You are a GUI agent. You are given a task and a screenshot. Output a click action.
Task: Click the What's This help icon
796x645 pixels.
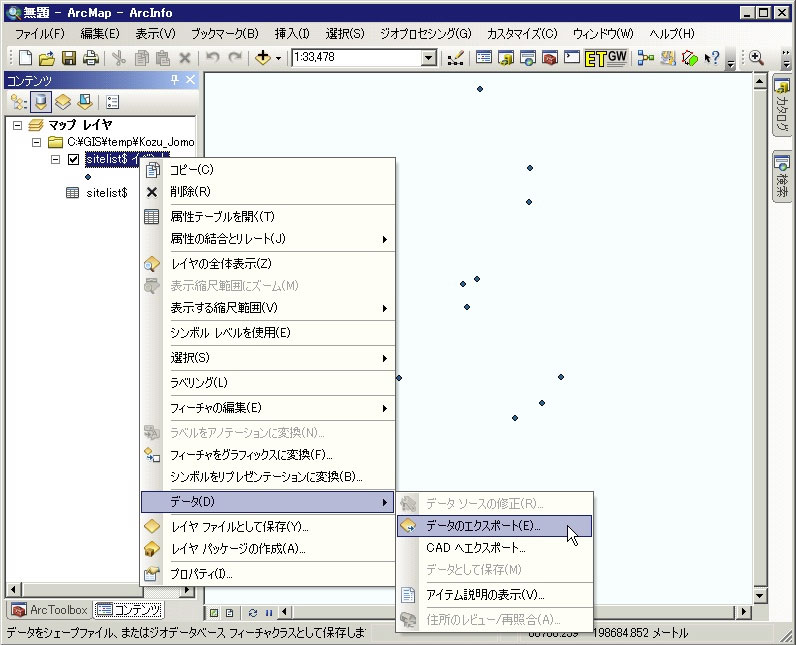coord(712,58)
